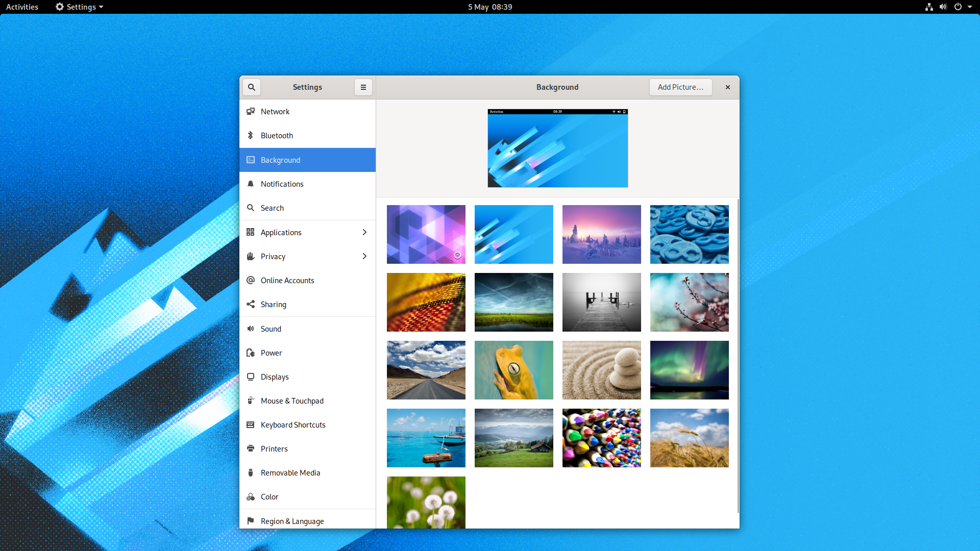Click the Sharing icon in sidebar

251,305
